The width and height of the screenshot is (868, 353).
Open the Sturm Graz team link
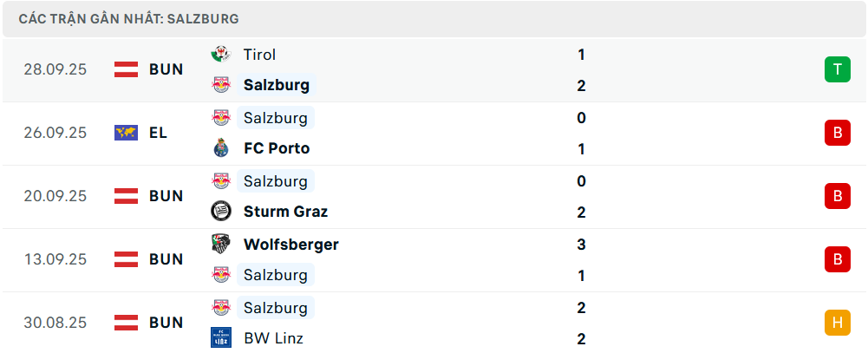pos(285,212)
